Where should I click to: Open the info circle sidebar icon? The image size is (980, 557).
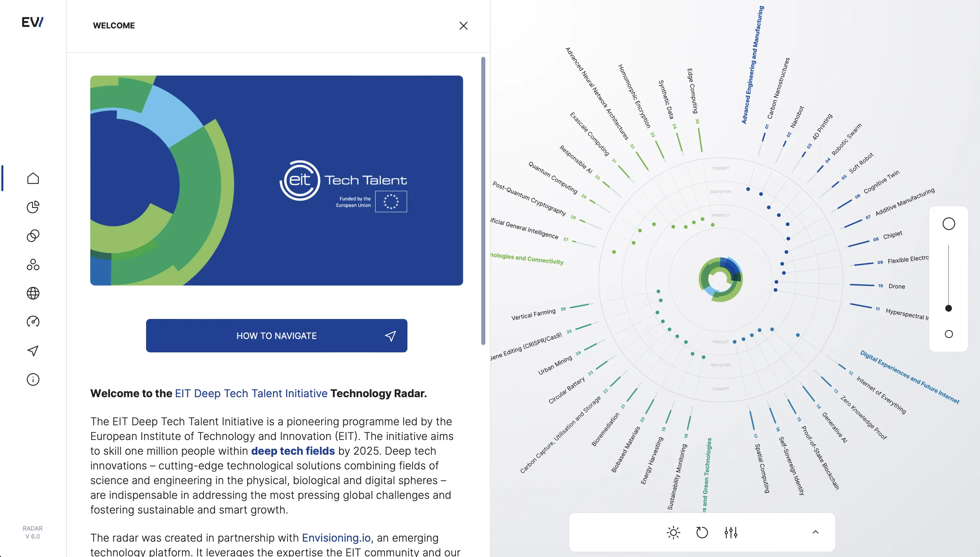pyautogui.click(x=33, y=379)
